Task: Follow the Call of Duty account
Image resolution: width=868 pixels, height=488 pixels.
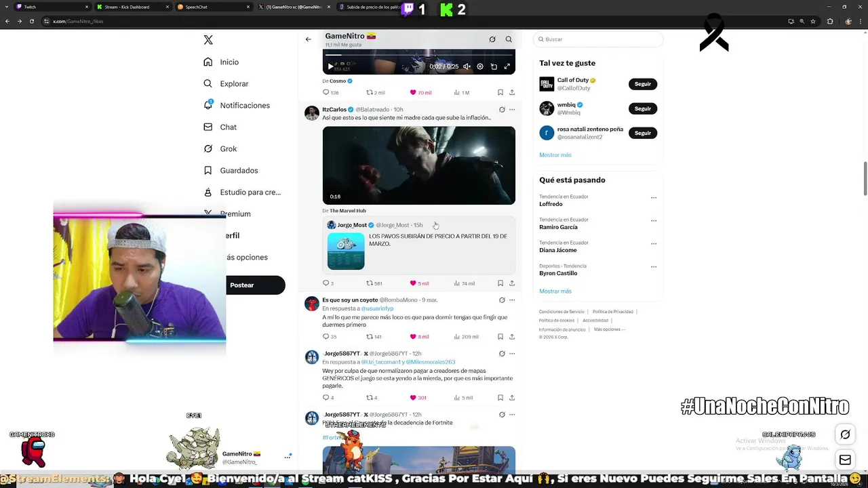Action: click(x=643, y=84)
